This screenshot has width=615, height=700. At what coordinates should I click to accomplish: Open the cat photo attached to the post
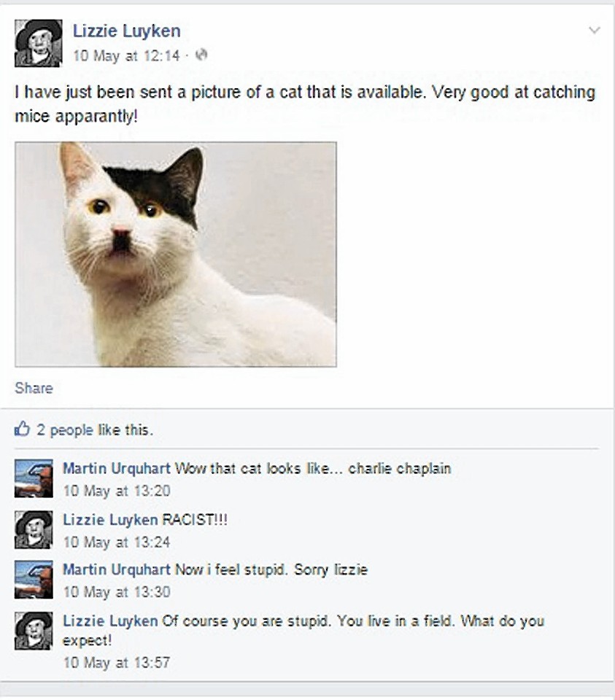pos(176,254)
